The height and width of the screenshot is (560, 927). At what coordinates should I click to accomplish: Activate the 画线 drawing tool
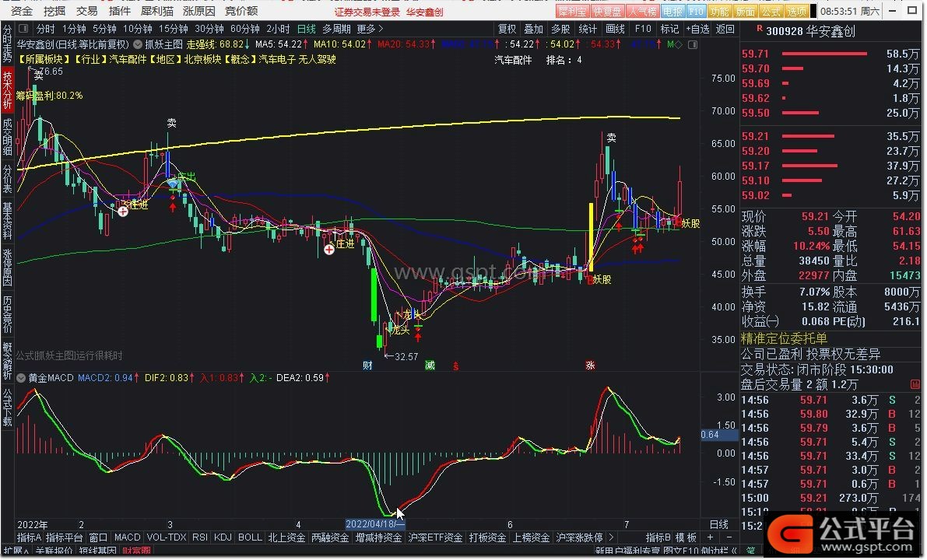(615, 28)
